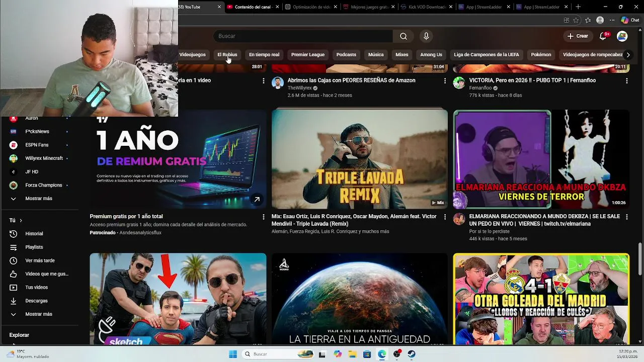Click the Windows Start button

[233, 354]
